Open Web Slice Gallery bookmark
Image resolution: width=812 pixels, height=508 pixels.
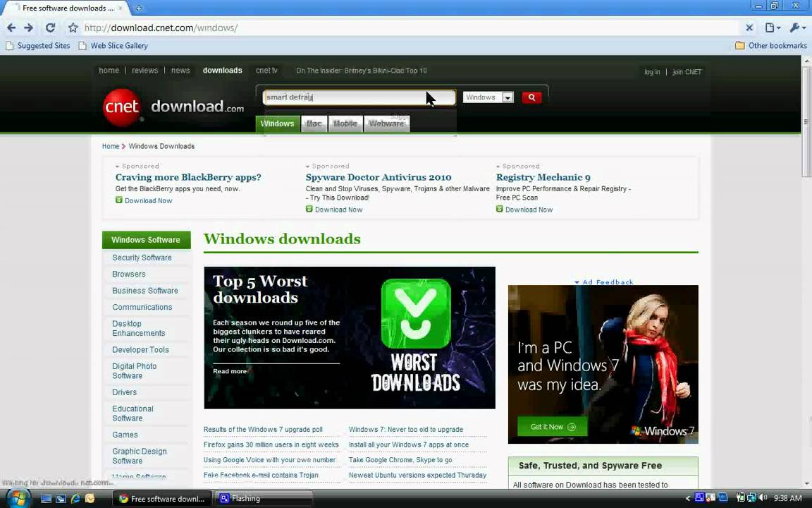tap(113, 46)
